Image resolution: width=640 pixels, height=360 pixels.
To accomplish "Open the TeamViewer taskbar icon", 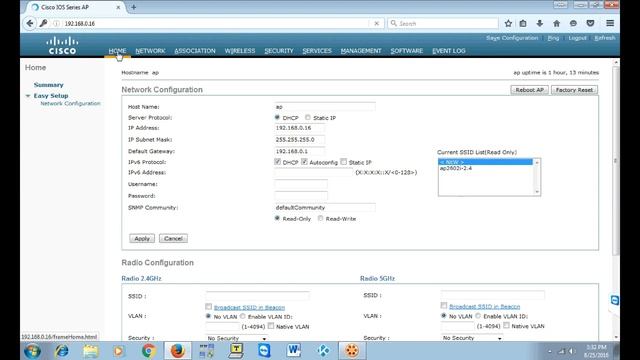I will click(264, 351).
